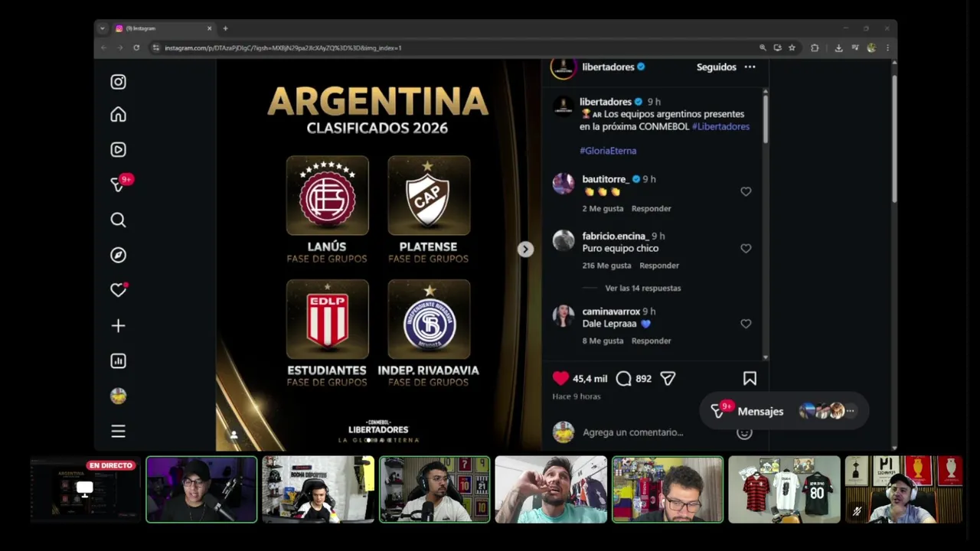Open Instagram home via logo icon

click(118, 82)
